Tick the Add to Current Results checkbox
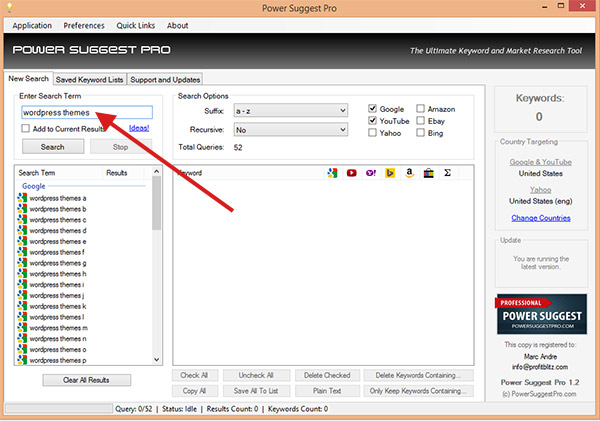The image size is (600, 421). pyautogui.click(x=26, y=129)
